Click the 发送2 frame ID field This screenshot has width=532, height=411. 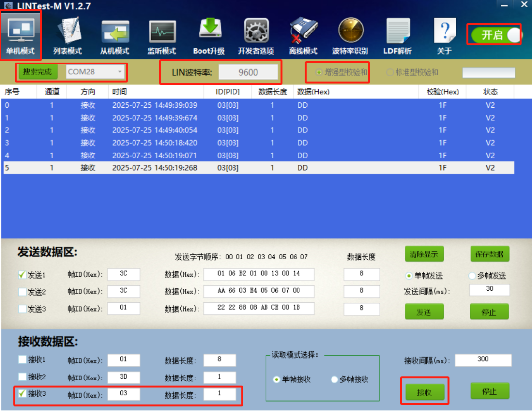(x=124, y=291)
